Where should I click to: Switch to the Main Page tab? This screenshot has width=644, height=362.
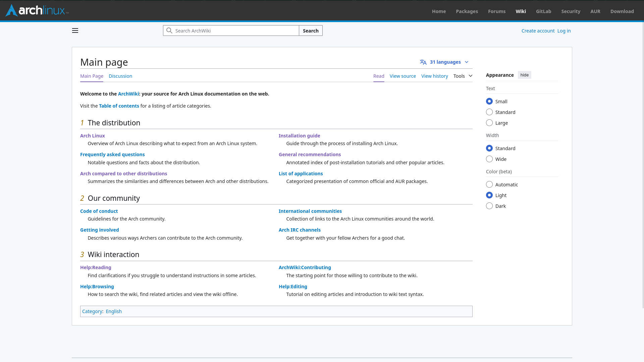92,76
